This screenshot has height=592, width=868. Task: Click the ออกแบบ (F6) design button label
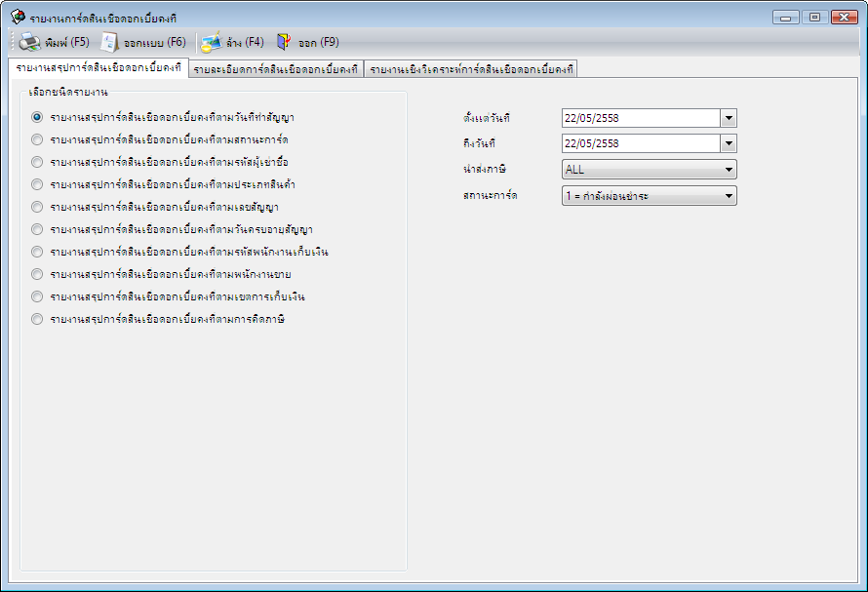(x=155, y=42)
